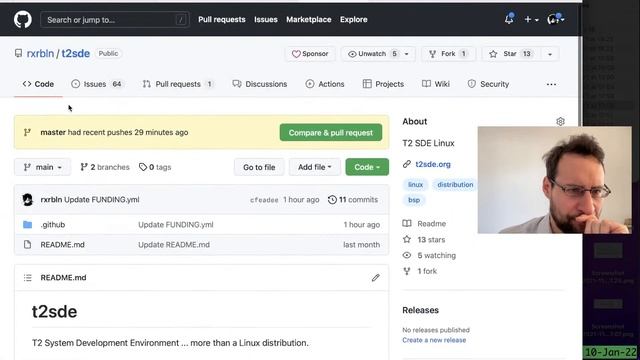
Task: Click rxrbln commit author avatar
Action: tap(28, 200)
